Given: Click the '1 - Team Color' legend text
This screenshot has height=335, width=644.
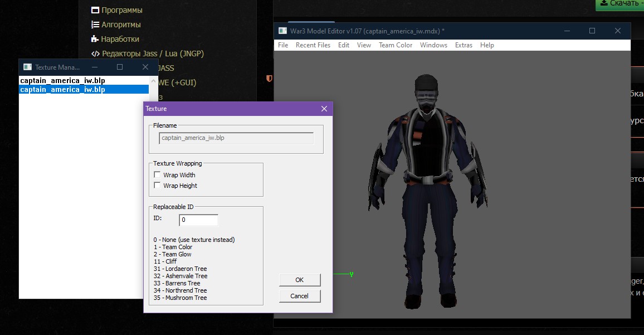Looking at the screenshot, I should (x=173, y=247).
